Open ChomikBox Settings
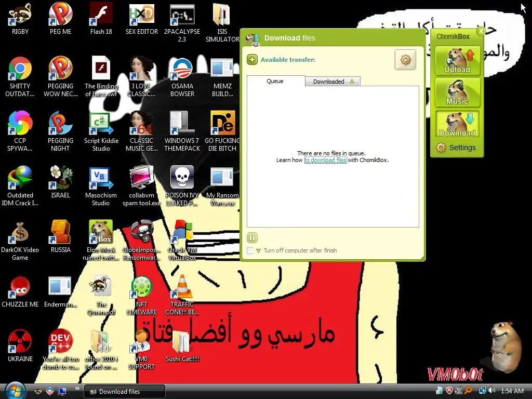The width and height of the screenshot is (532, 399). (456, 148)
